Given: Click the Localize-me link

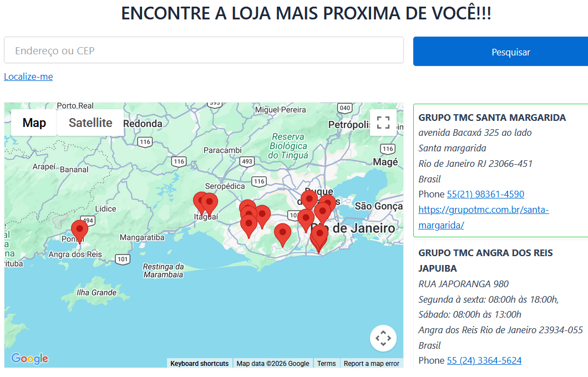Looking at the screenshot, I should coord(28,77).
